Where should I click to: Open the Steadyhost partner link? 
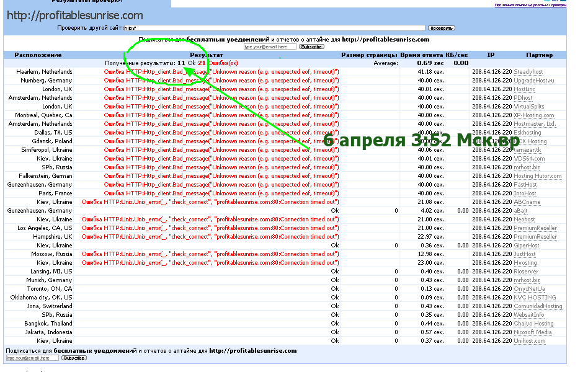tap(528, 72)
